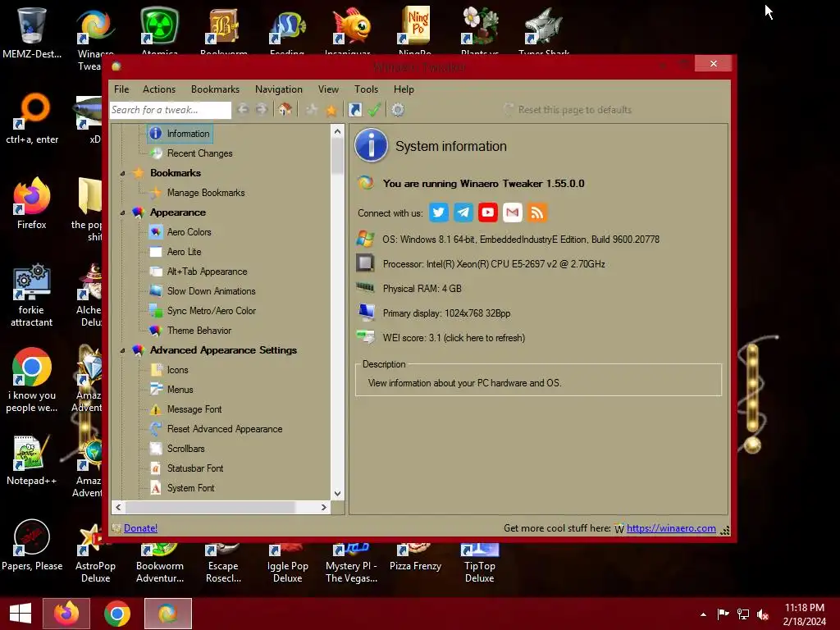Click the Windows Start button
Viewport: 840px width, 630px height.
pyautogui.click(x=21, y=614)
